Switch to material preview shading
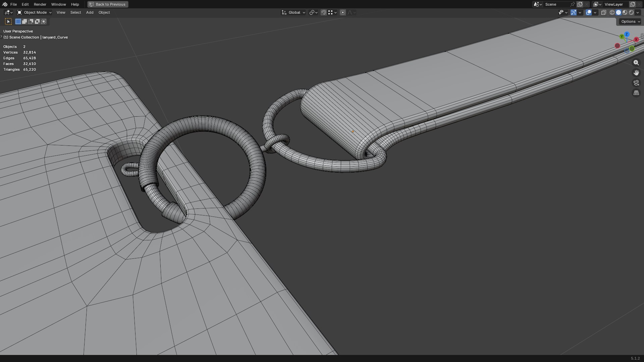644x362 pixels. tap(625, 12)
